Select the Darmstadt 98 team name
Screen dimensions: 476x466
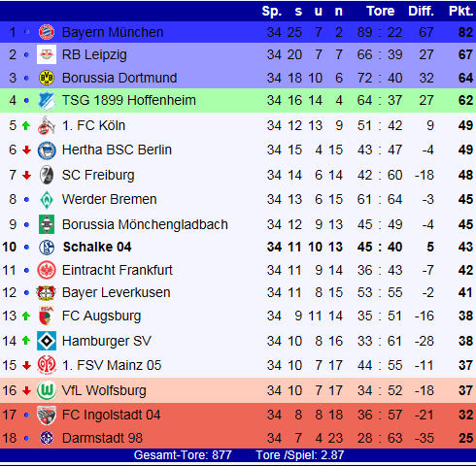pyautogui.click(x=102, y=438)
